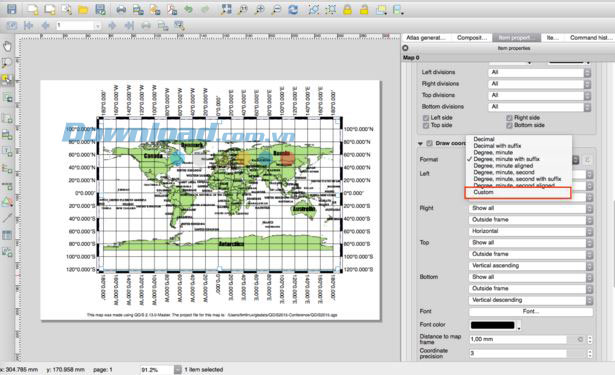Viewport: 615px width, 375px height.
Task: Click the Print composition icon
Action: (x=121, y=9)
